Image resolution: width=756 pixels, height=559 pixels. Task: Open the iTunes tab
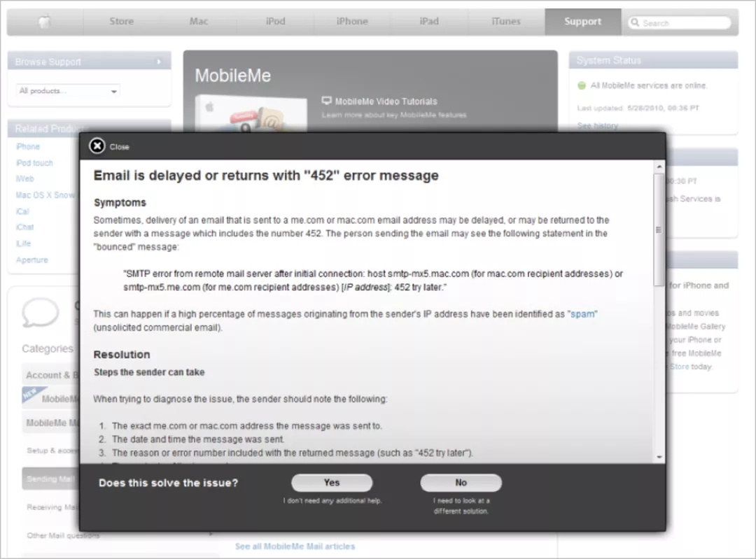coord(506,21)
